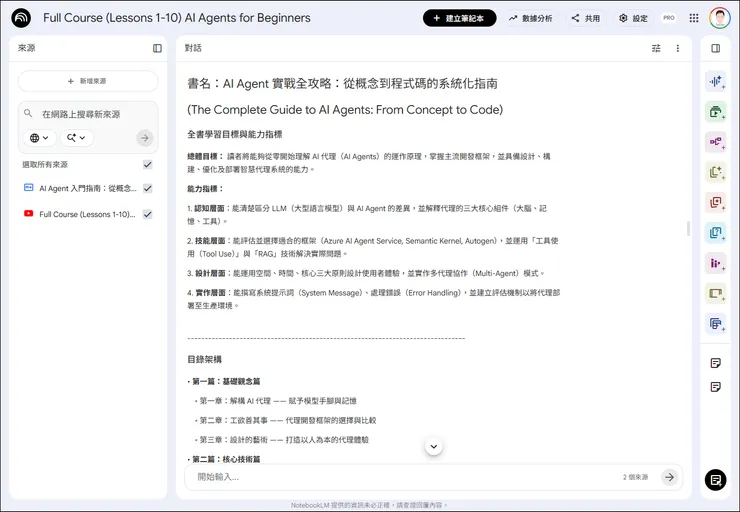Open the conversation settings tune icon
The height and width of the screenshot is (512, 740).
(656, 48)
